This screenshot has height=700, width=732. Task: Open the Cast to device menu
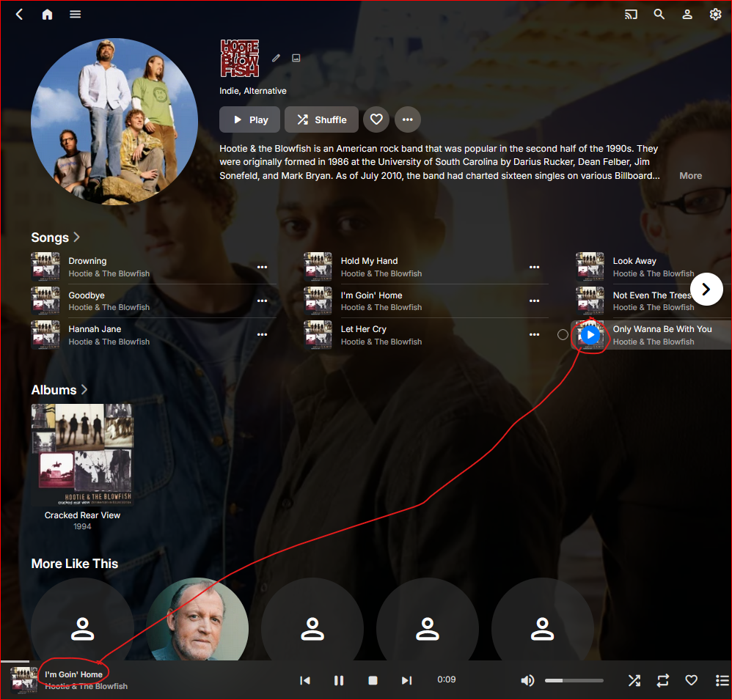(631, 15)
